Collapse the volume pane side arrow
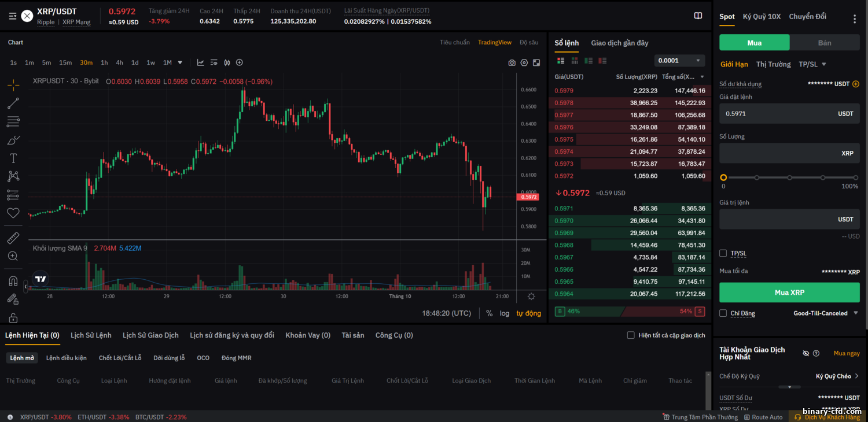 coord(25,286)
